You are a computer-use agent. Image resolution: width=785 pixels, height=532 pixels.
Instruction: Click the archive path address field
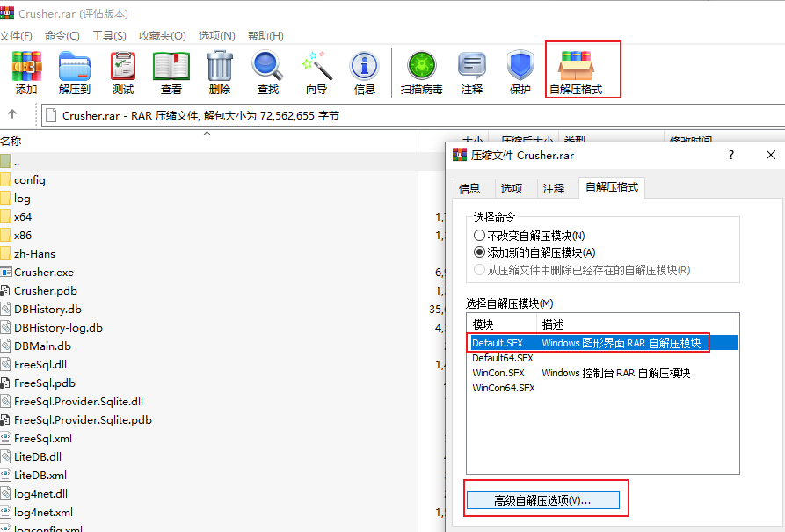pos(413,116)
